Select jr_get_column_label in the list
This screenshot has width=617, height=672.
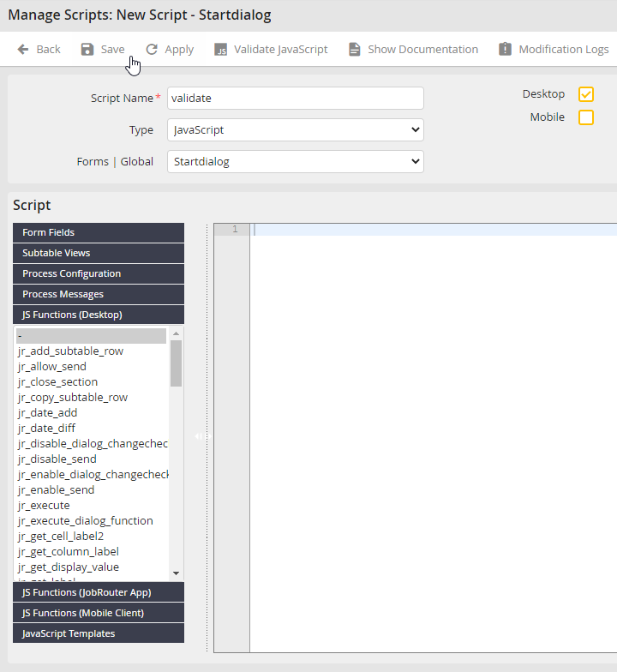[x=91, y=552]
